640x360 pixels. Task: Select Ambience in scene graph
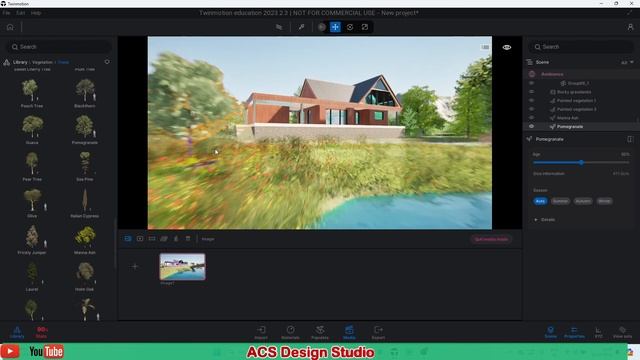(552, 74)
